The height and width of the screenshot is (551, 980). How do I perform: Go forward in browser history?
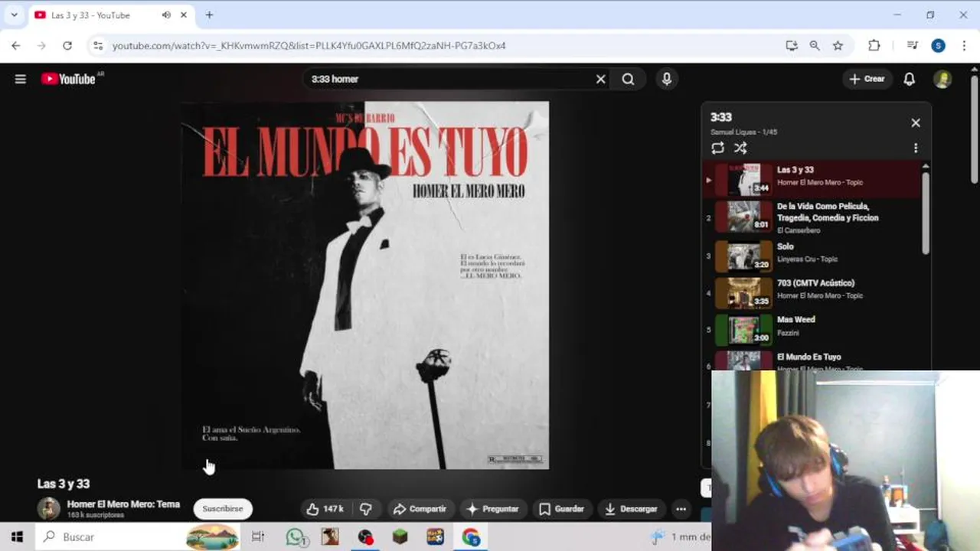[41, 46]
